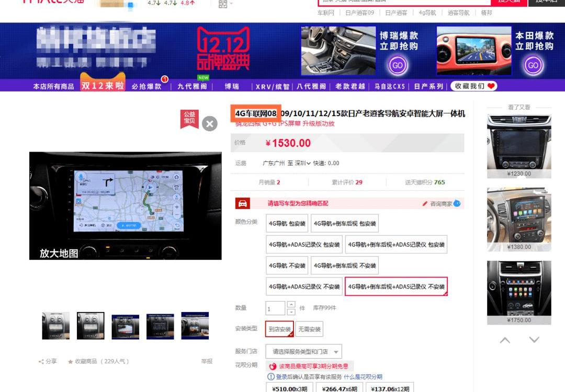Select 4G导航+倒车后视 不安装 option
565x392 pixels.
tap(344, 266)
